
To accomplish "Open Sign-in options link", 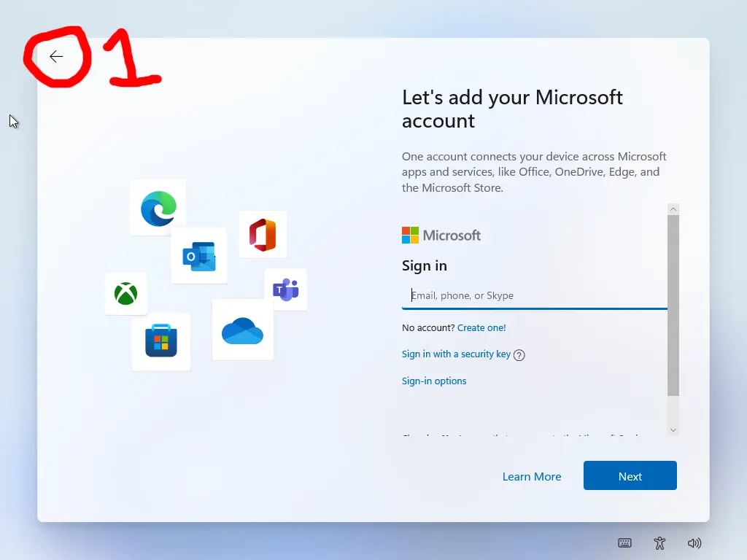I will click(x=434, y=381).
